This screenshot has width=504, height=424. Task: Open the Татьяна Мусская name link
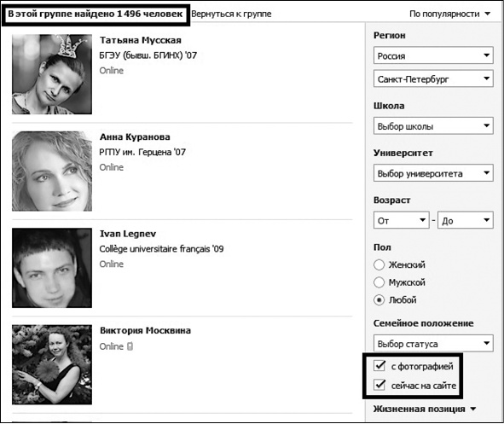[x=141, y=40]
